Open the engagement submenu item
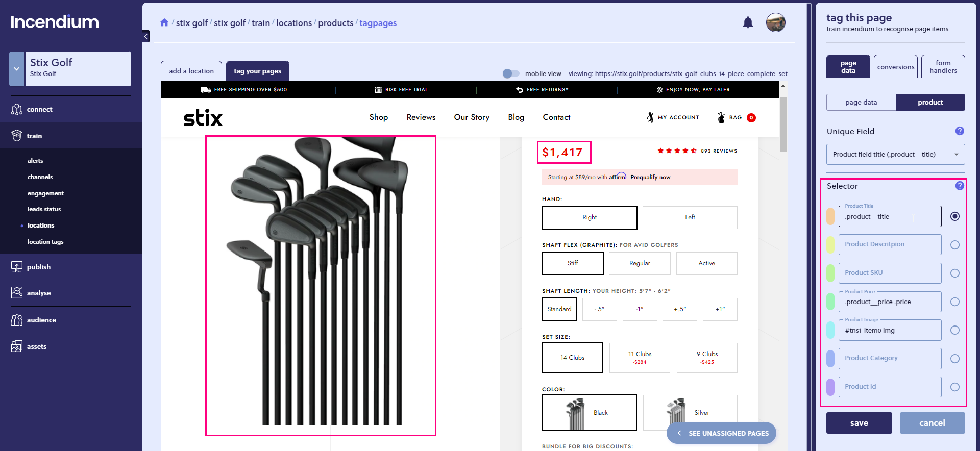 [x=46, y=193]
